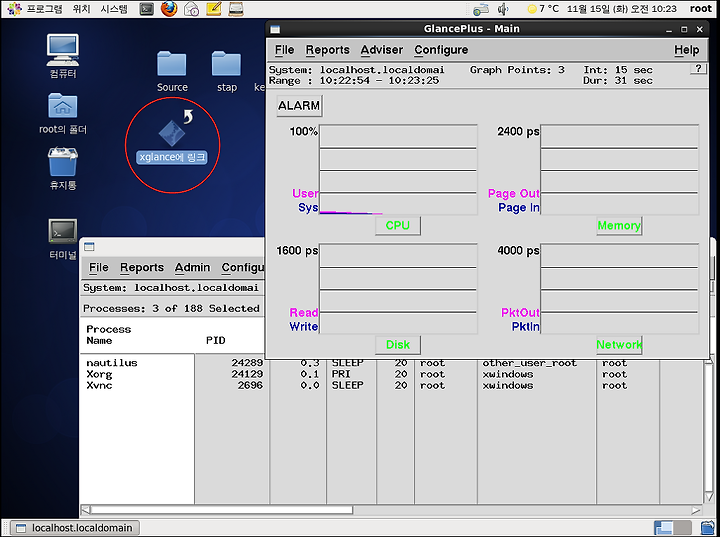Image resolution: width=720 pixels, height=537 pixels.
Task: Open mail launcher in top panel
Action: pyautogui.click(x=191, y=9)
